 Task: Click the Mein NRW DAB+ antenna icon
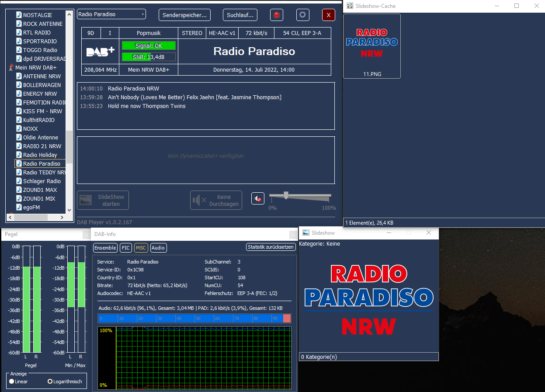point(11,68)
